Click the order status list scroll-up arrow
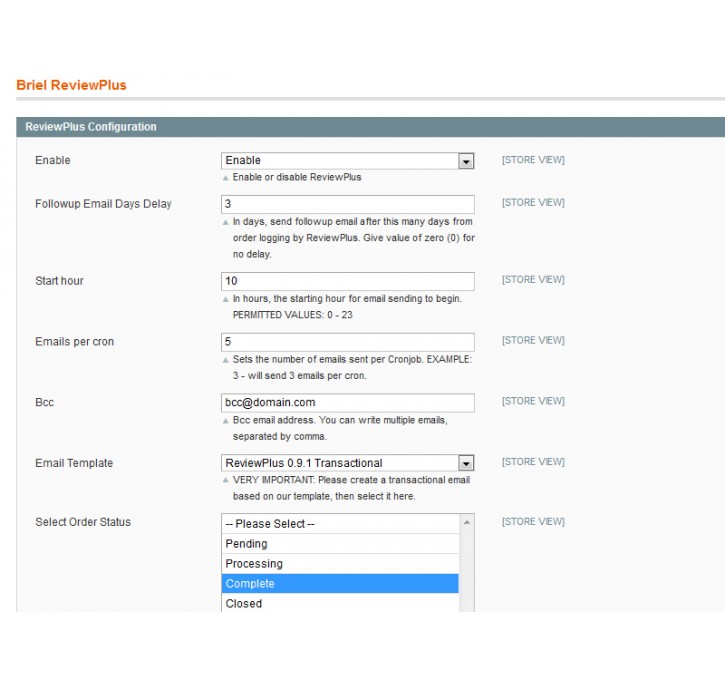The image size is (725, 680). coord(467,522)
